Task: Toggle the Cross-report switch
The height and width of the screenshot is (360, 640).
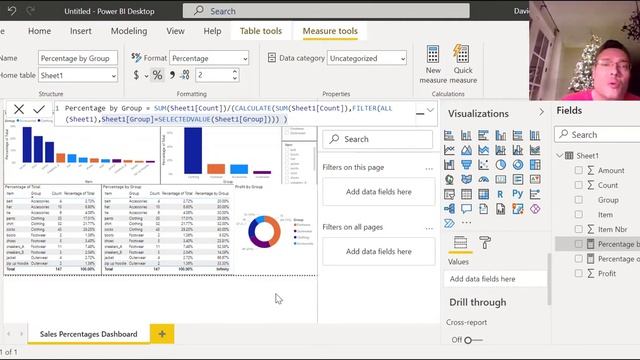Action: [x=473, y=340]
